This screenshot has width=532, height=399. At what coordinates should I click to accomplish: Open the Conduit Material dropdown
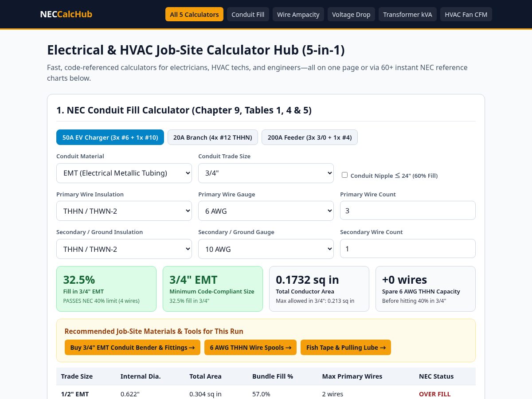[x=124, y=173]
